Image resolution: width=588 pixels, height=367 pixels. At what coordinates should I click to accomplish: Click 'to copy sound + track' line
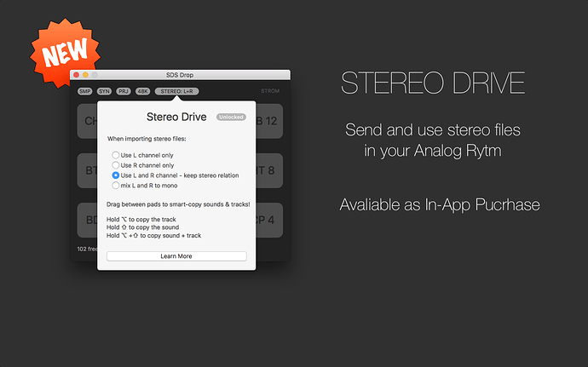(x=153, y=235)
